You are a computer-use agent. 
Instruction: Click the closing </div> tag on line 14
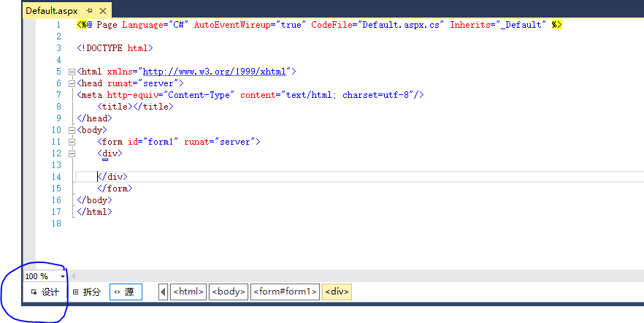click(x=112, y=177)
